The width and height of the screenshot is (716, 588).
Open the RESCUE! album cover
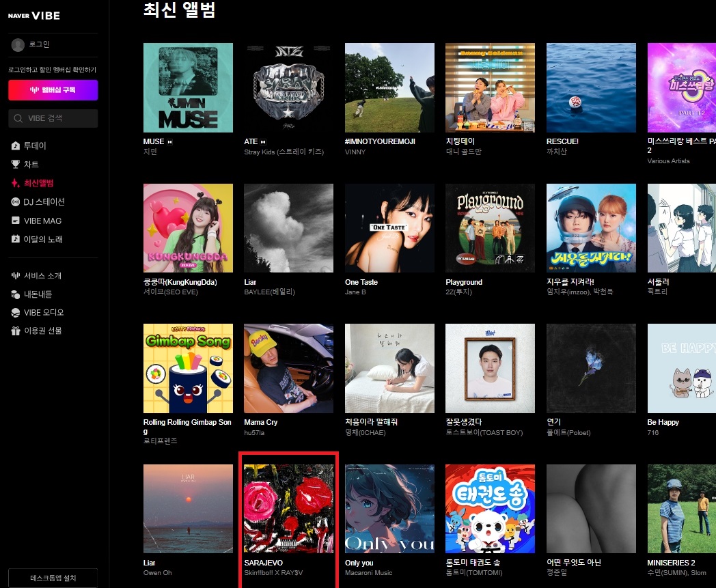(591, 87)
